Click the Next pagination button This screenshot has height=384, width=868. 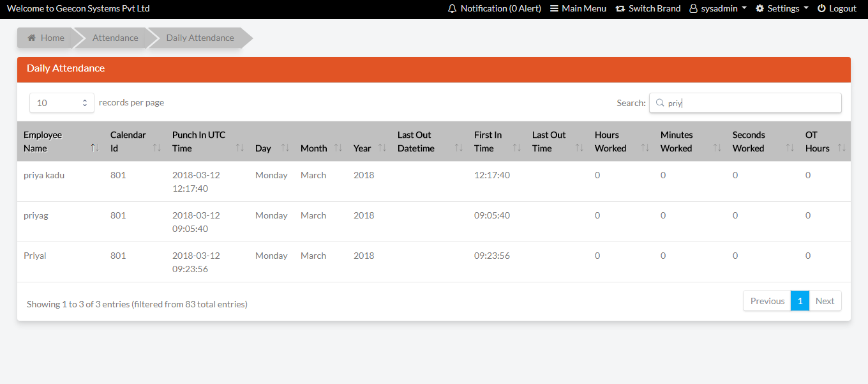click(x=825, y=301)
